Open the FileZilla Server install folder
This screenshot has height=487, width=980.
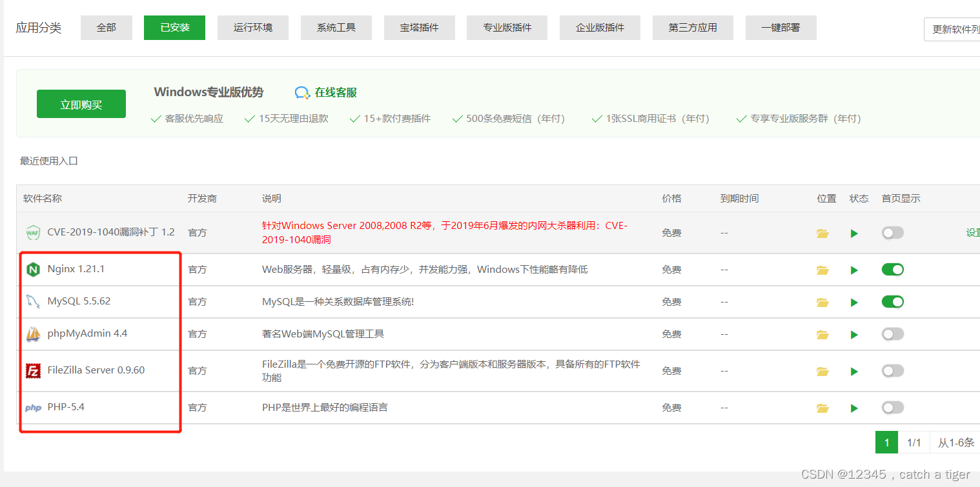tap(822, 372)
